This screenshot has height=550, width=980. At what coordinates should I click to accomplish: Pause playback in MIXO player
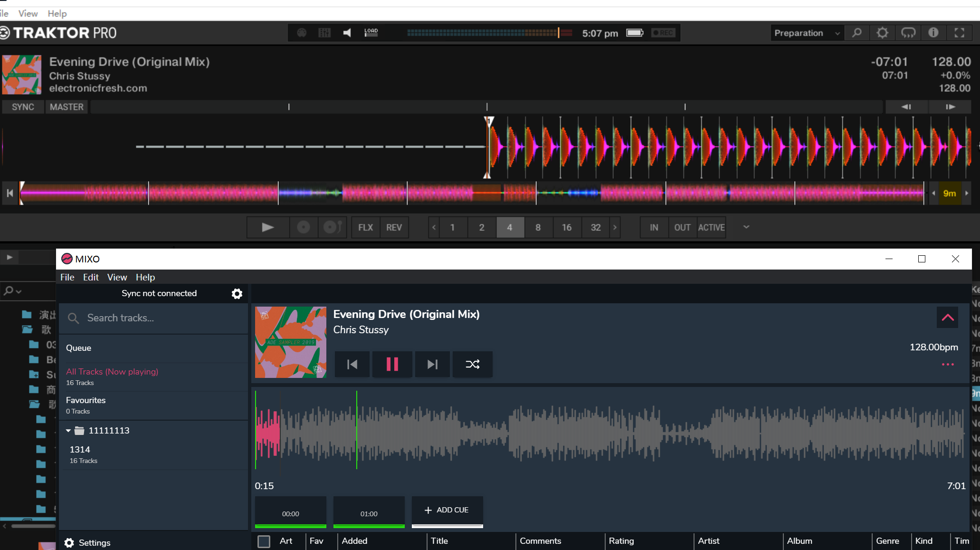click(x=392, y=364)
